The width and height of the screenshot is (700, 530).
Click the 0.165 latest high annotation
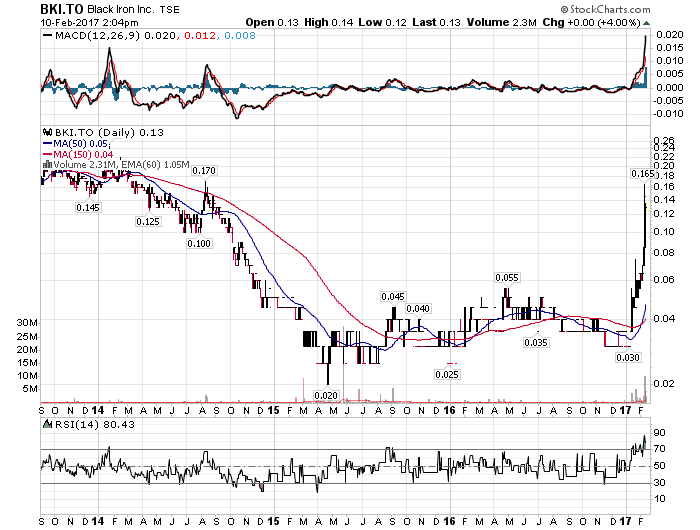(642, 174)
